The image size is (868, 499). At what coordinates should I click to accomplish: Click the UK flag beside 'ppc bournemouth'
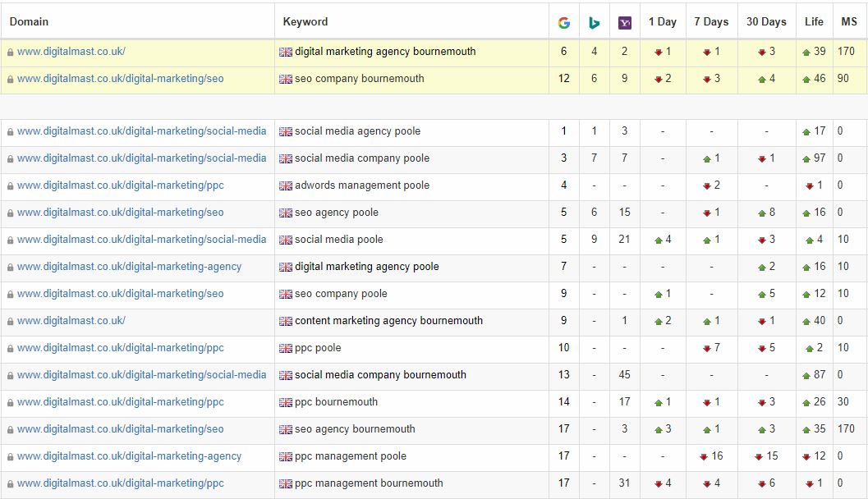(x=286, y=403)
